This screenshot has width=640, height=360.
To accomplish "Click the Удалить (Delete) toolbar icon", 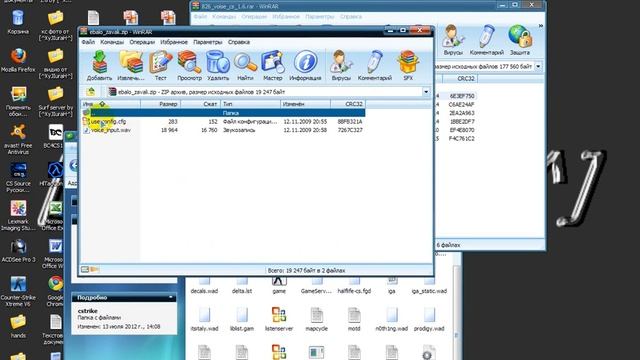I will (x=218, y=65).
